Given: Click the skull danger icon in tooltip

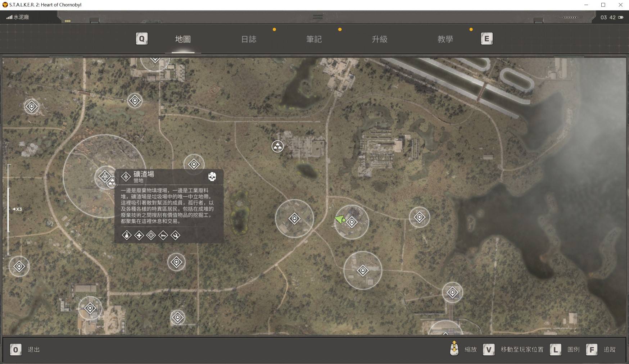Looking at the screenshot, I should (x=212, y=177).
